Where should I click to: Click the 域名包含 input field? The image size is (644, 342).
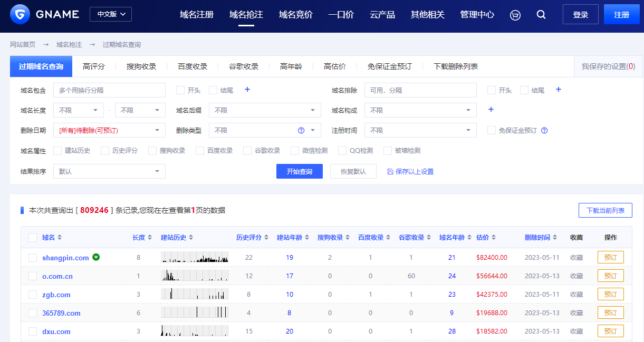(109, 90)
